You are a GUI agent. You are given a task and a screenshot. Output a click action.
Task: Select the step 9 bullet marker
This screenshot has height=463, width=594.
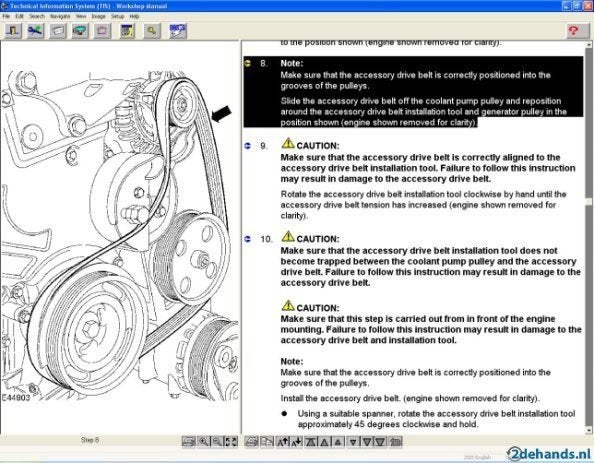[248, 145]
